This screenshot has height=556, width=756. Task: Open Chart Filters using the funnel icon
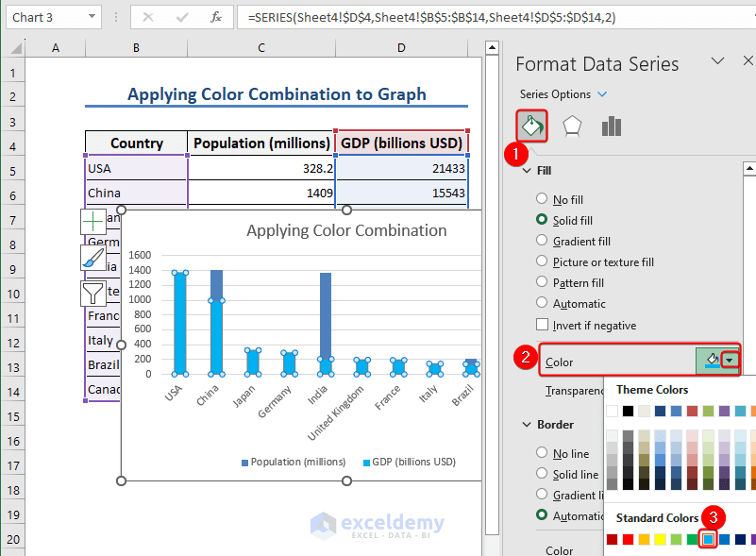pos(91,292)
